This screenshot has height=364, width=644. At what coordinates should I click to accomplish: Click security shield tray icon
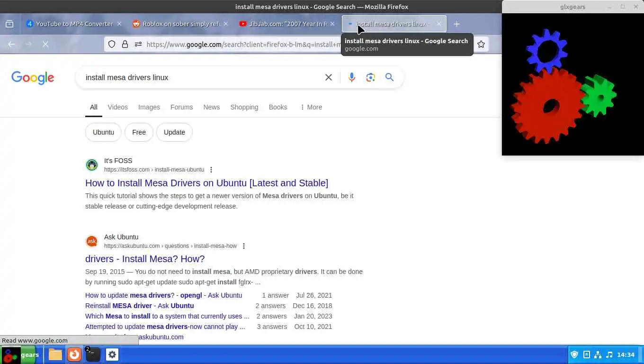click(x=574, y=355)
